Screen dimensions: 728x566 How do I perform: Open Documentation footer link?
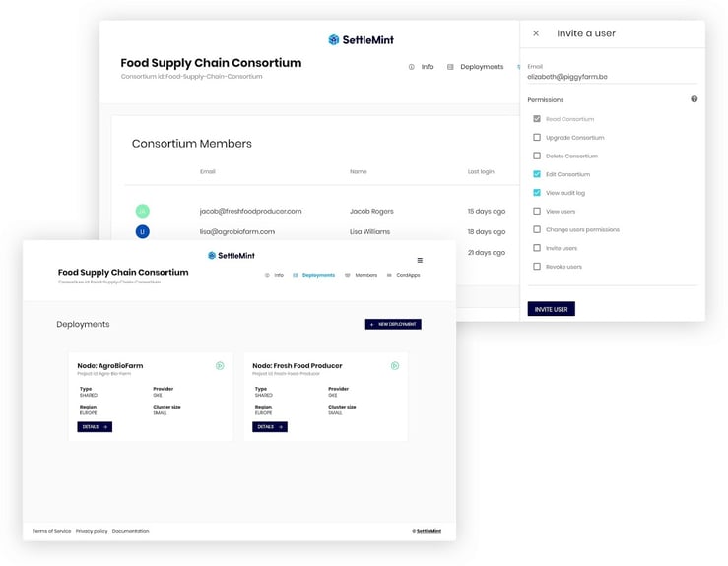tap(130, 531)
